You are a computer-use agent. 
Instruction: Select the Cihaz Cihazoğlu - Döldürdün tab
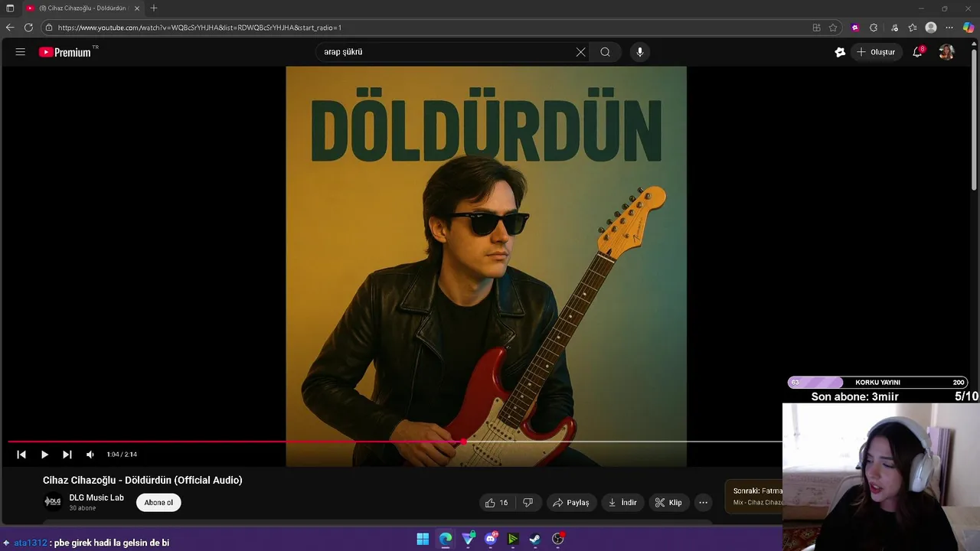[82, 8]
